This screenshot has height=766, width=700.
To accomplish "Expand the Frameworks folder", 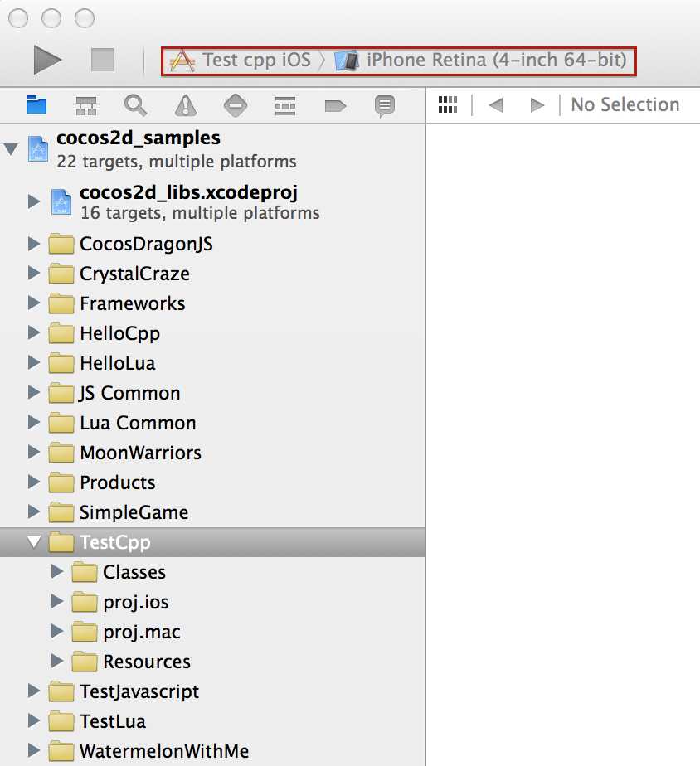I will (x=34, y=303).
